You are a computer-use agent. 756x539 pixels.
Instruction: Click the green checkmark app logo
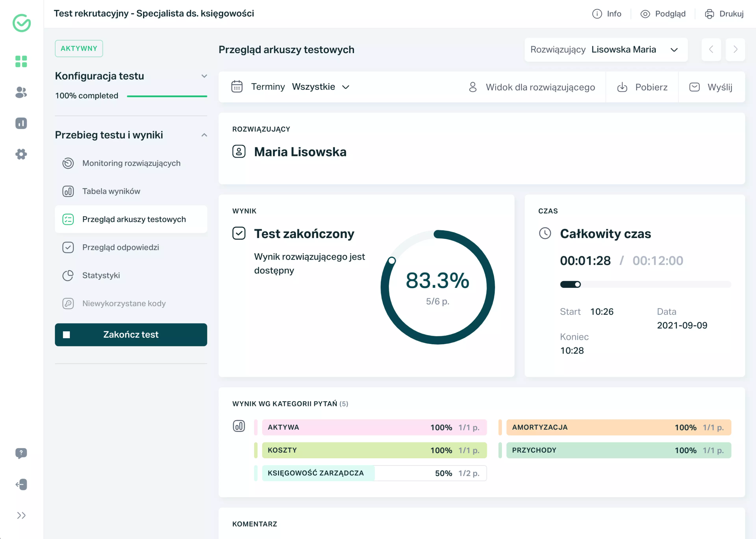coord(22,23)
